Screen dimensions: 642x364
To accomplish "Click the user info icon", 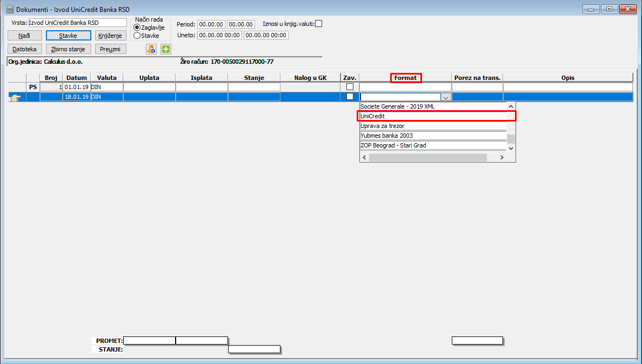I will click(x=151, y=49).
